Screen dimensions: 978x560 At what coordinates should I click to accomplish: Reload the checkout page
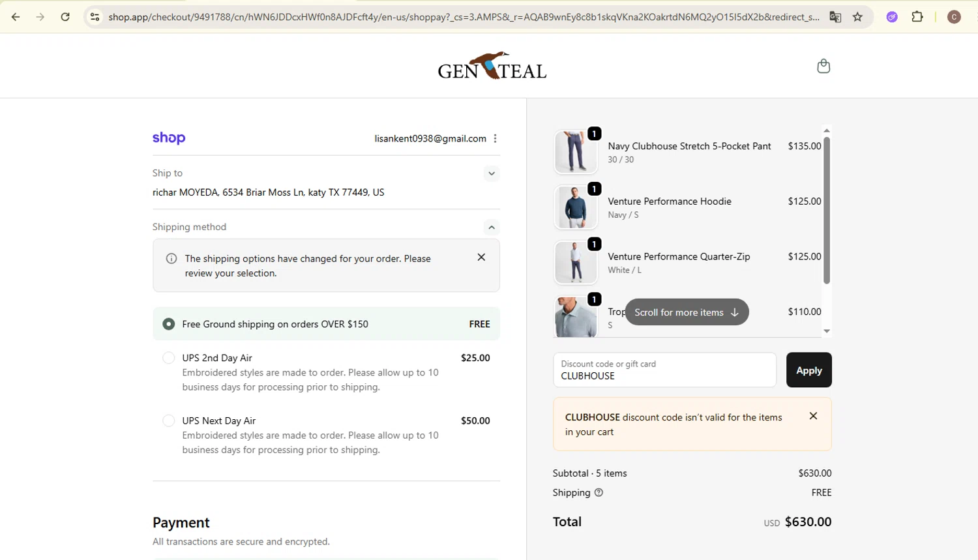pyautogui.click(x=65, y=17)
